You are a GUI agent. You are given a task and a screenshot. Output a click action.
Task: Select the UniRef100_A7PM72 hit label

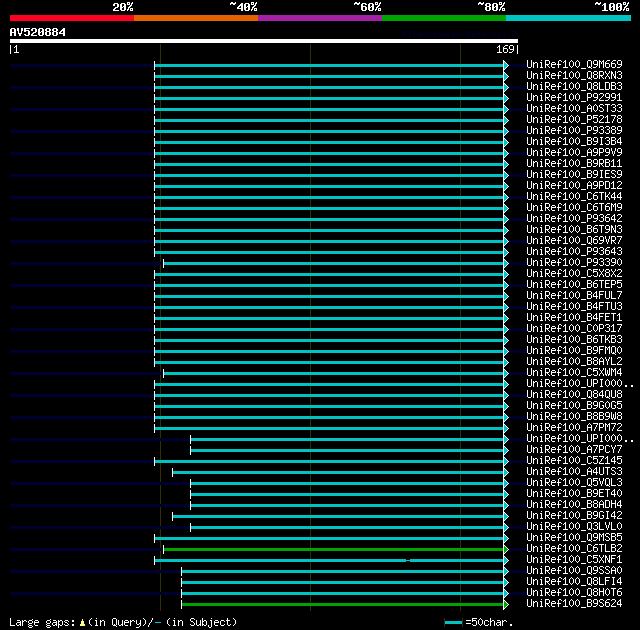(574, 428)
